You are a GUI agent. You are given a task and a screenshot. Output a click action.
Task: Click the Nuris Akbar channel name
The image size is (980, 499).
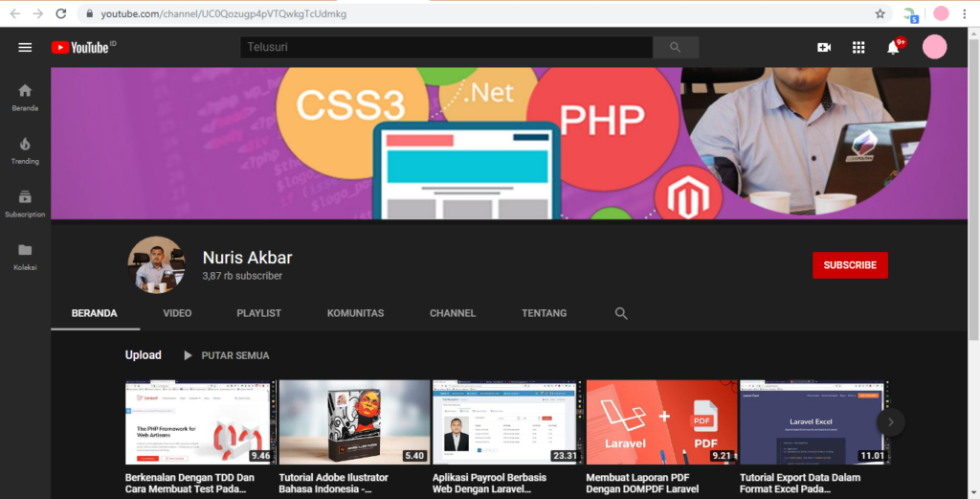pyautogui.click(x=248, y=258)
